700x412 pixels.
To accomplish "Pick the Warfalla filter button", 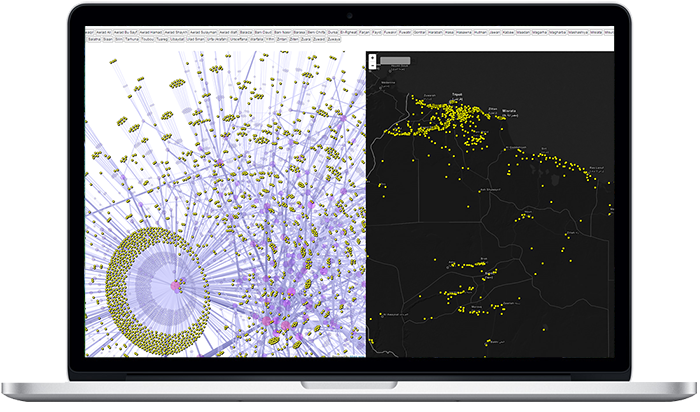I will [x=257, y=39].
